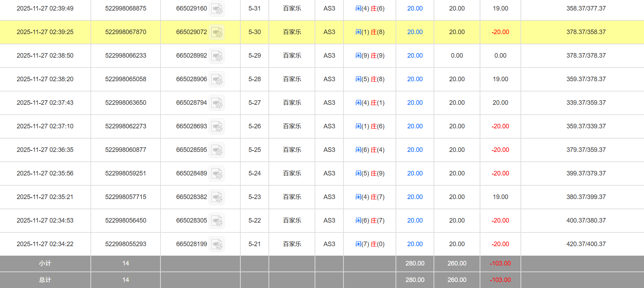View the replay icon for round 665028693
The height and width of the screenshot is (288, 644).
(x=216, y=127)
